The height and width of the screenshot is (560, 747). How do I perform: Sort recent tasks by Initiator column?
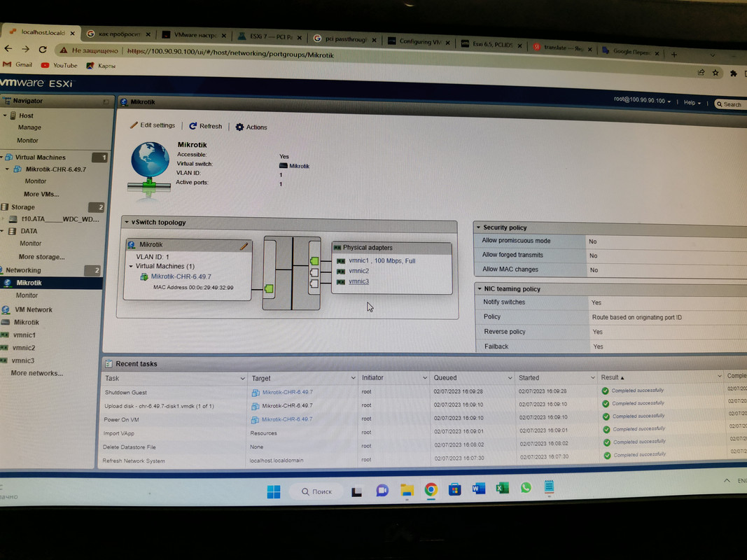click(x=372, y=377)
